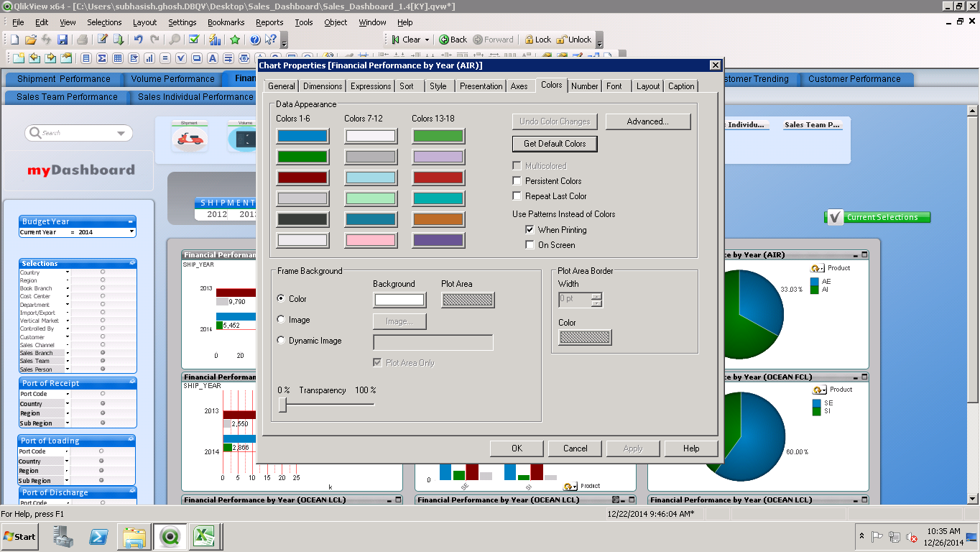
Task: Expand the Clear button dropdown arrow
Action: [x=427, y=40]
